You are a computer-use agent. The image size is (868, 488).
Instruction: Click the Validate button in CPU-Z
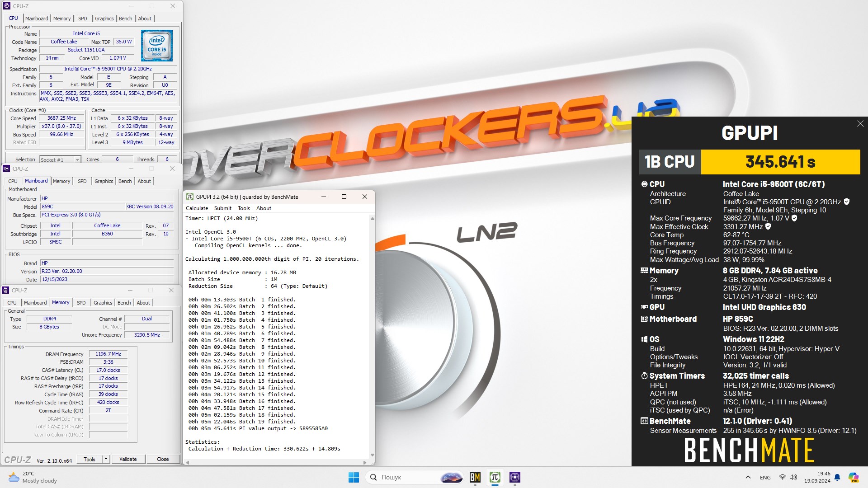[128, 459]
